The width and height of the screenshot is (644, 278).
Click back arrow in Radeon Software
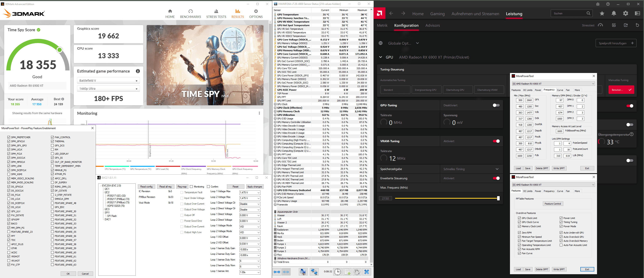point(391,13)
